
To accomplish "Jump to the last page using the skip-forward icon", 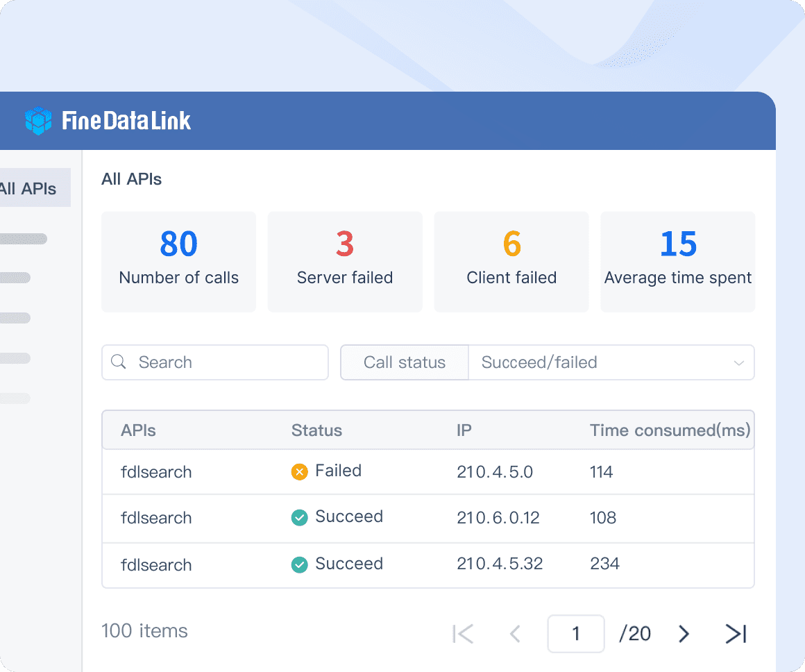I will (735, 633).
